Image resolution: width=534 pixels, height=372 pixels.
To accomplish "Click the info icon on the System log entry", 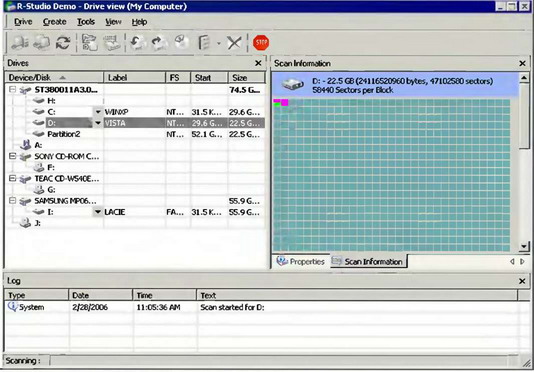I will click(x=12, y=307).
